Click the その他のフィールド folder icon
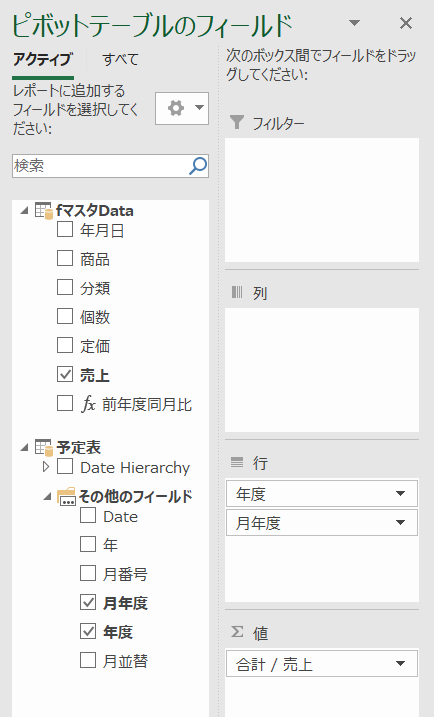434x717 pixels. click(66, 496)
